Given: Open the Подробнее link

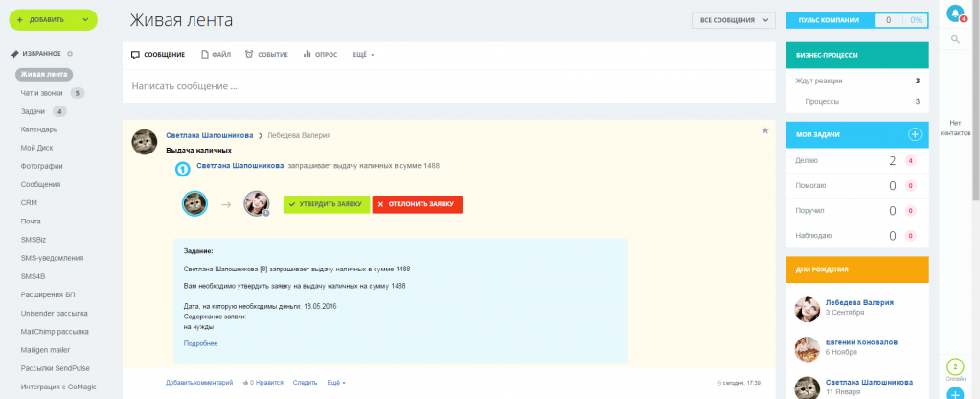Looking at the screenshot, I should (200, 344).
